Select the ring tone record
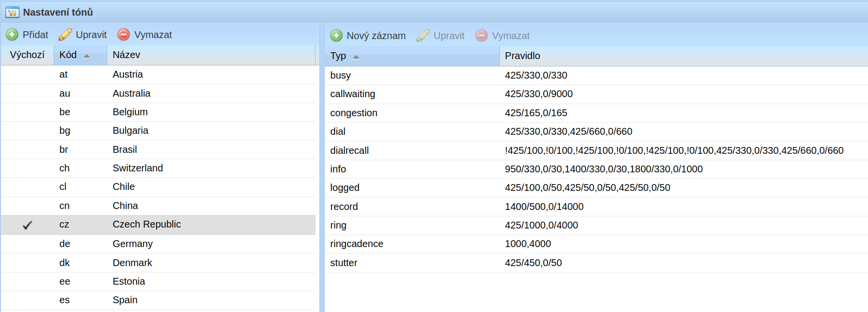This screenshot has width=868, height=312. click(x=596, y=226)
